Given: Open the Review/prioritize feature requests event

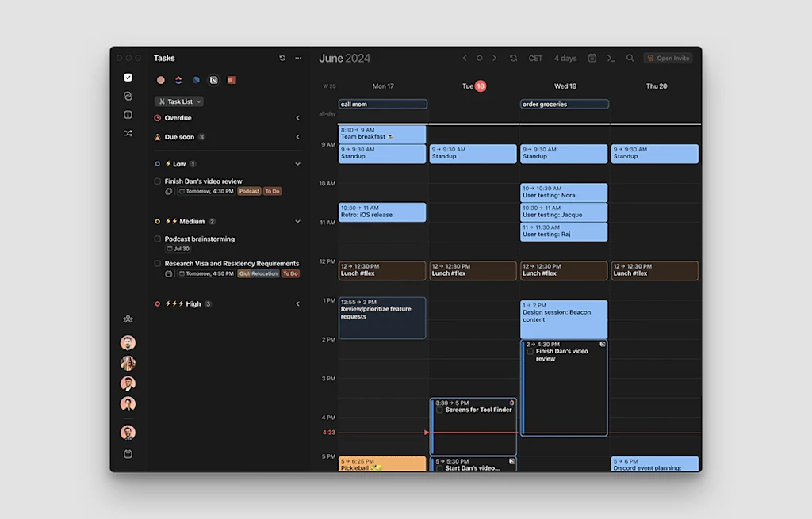Looking at the screenshot, I should pyautogui.click(x=382, y=319).
